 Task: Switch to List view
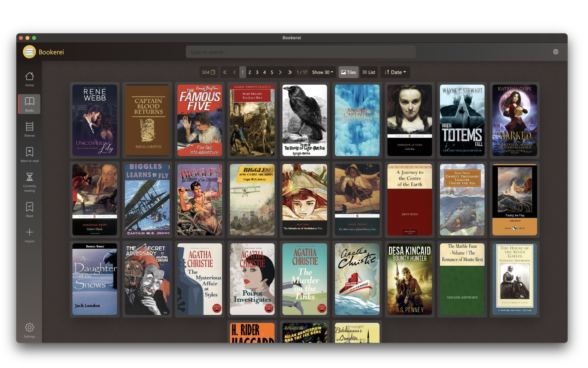click(369, 72)
